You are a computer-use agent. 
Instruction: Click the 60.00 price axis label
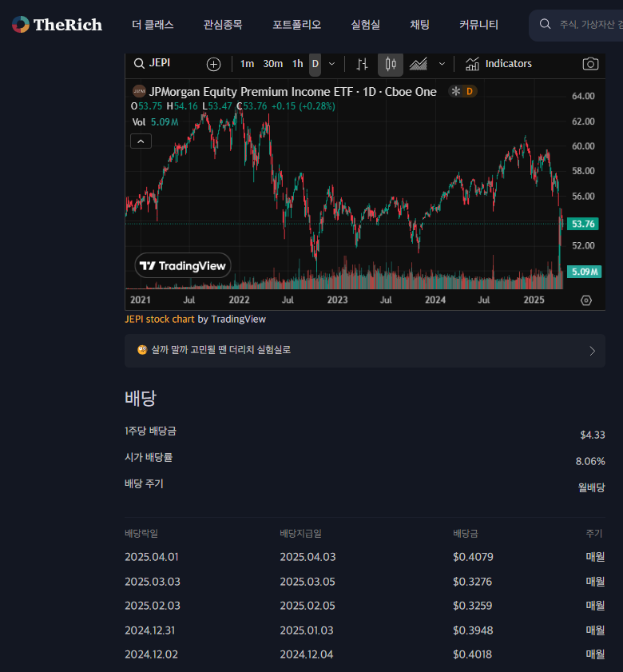click(x=583, y=146)
